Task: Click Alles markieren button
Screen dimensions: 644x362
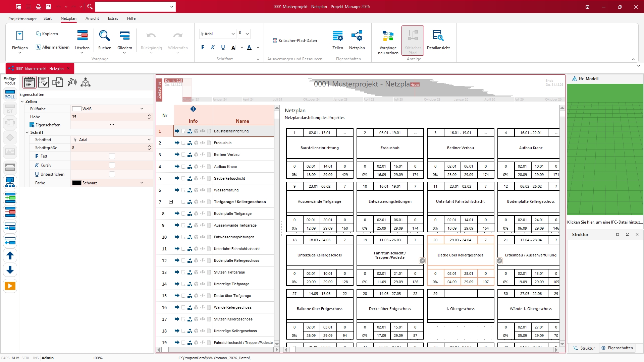Action: 53,47
